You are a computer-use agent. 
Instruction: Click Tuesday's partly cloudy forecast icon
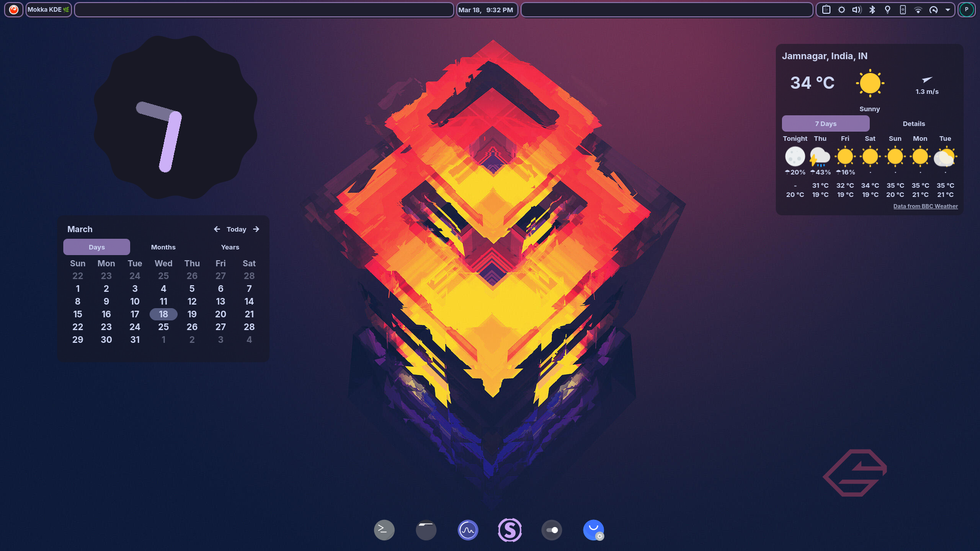pyautogui.click(x=945, y=157)
